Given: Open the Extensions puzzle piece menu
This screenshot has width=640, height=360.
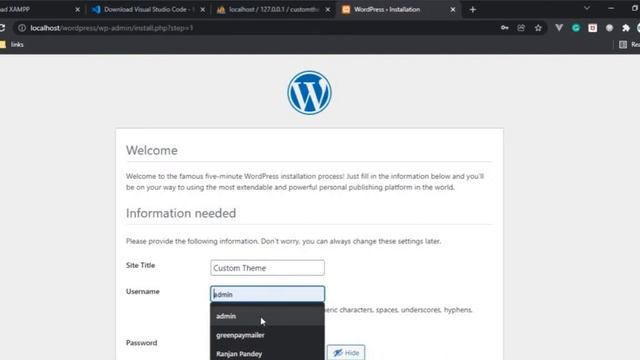Looking at the screenshot, I should [626, 28].
